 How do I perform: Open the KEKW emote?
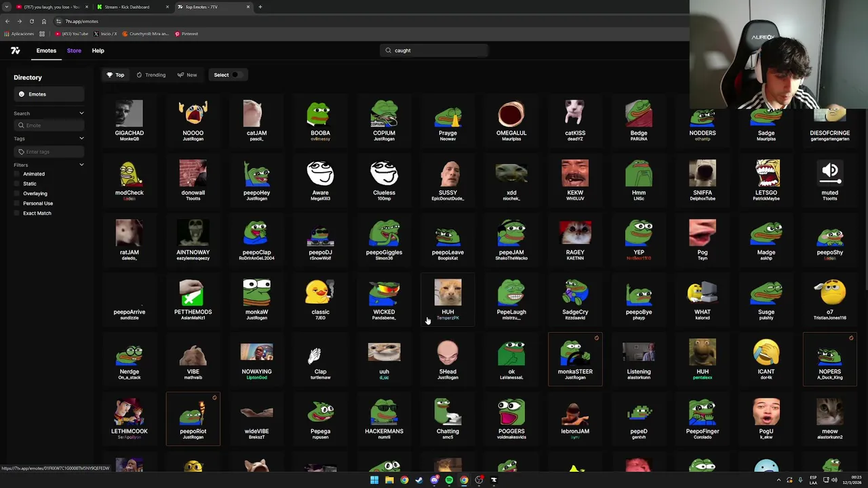[575, 180]
